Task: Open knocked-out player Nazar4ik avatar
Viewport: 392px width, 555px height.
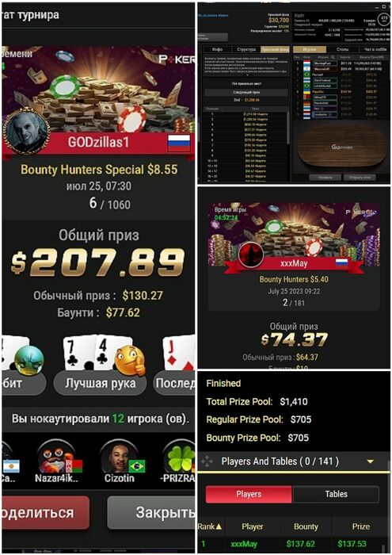Action: pyautogui.click(x=56, y=457)
